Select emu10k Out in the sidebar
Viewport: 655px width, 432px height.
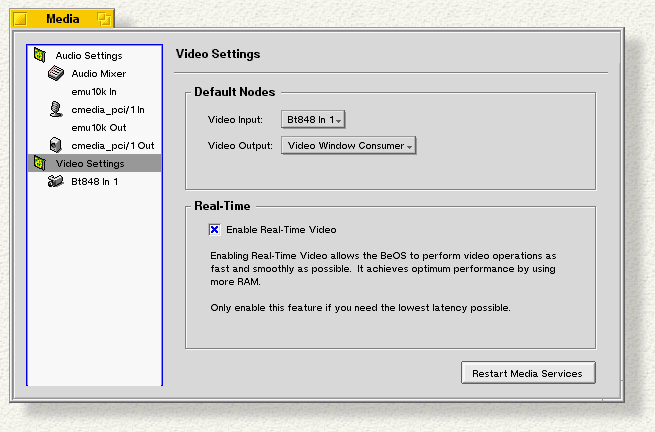pyautogui.click(x=98, y=128)
